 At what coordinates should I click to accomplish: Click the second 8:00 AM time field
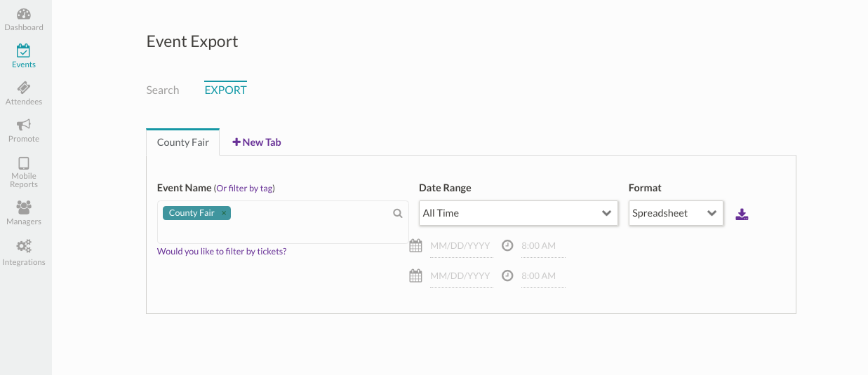(x=542, y=276)
